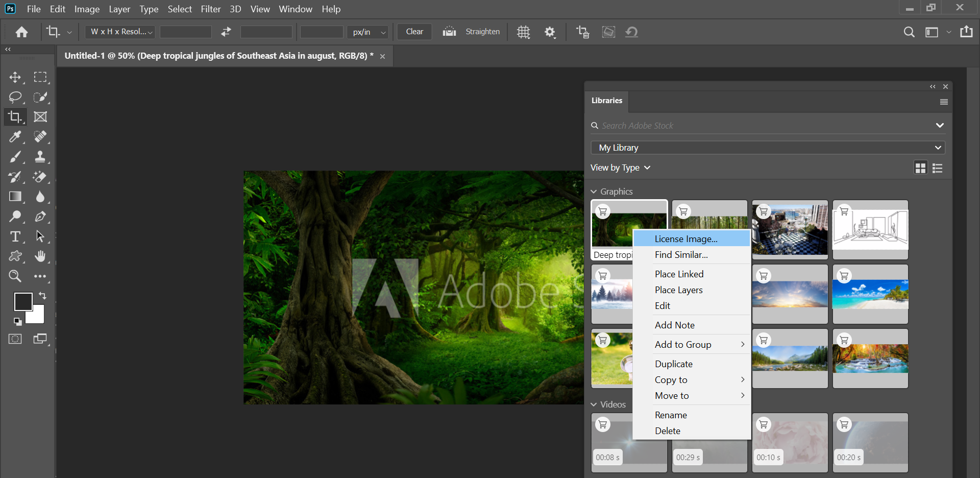This screenshot has height=478, width=980.
Task: Click the Clear button
Action: click(414, 32)
